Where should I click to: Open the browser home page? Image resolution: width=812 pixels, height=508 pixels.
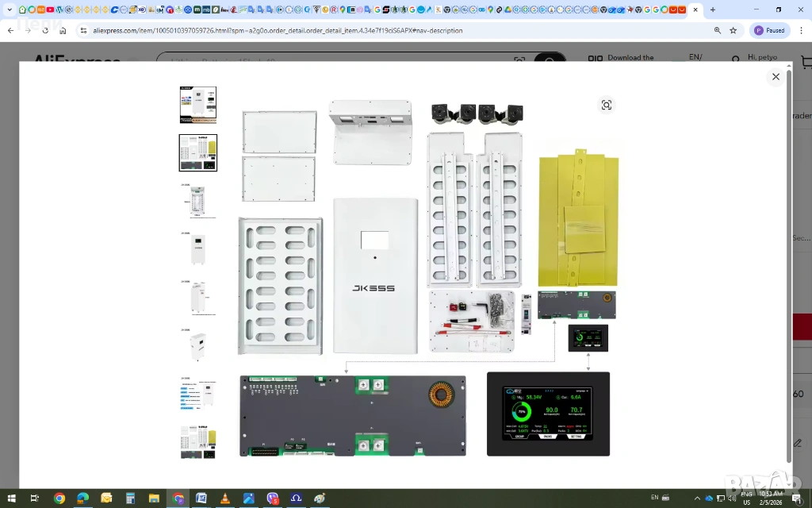(63, 30)
